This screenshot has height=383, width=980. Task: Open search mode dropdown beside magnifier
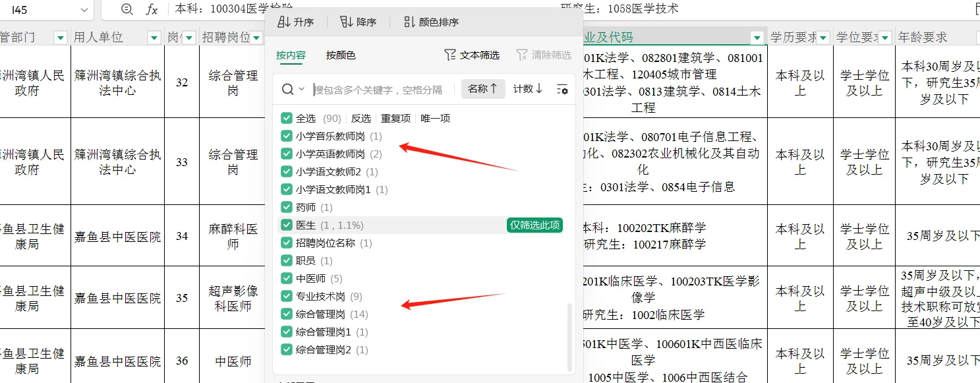[302, 89]
